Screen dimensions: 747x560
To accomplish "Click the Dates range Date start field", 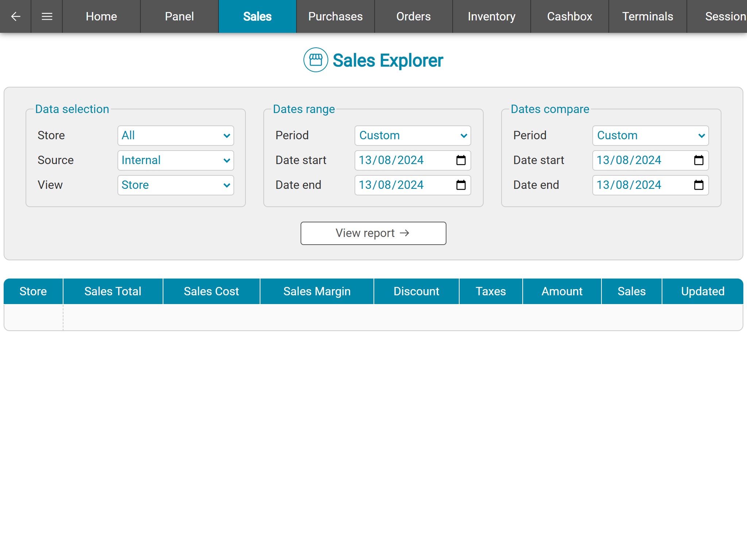I will [413, 160].
